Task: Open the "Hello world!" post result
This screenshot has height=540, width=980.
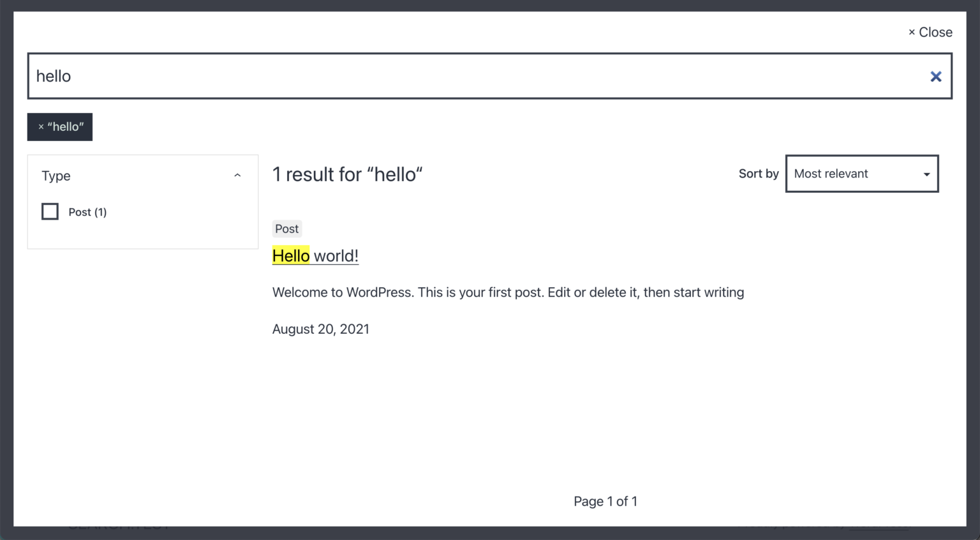Action: (x=315, y=255)
